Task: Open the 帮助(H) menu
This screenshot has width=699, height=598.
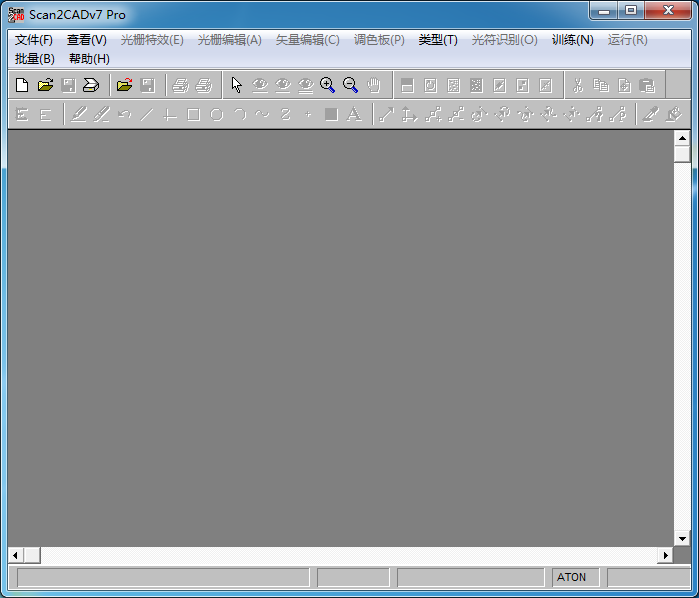Action: pos(89,58)
